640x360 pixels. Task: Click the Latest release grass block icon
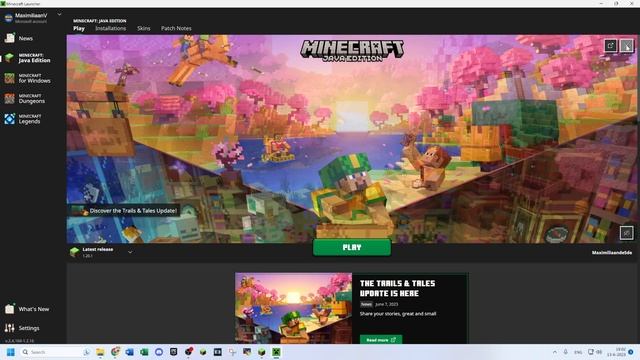[74, 252]
